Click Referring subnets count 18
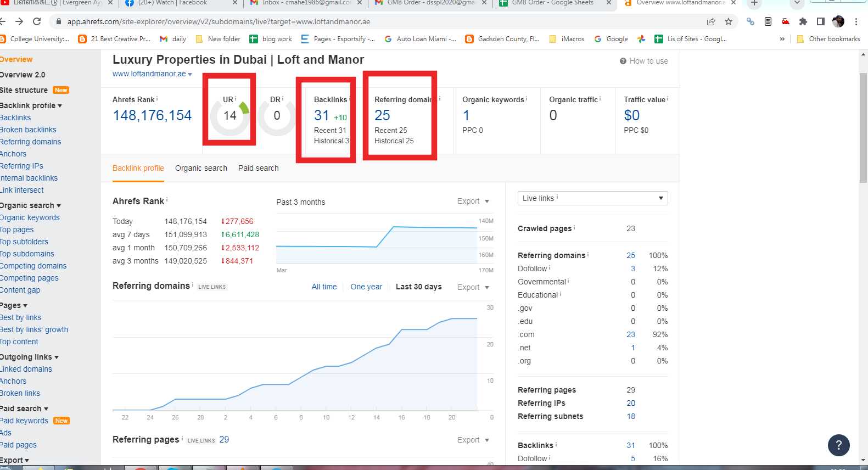This screenshot has height=470, width=868. [x=631, y=416]
